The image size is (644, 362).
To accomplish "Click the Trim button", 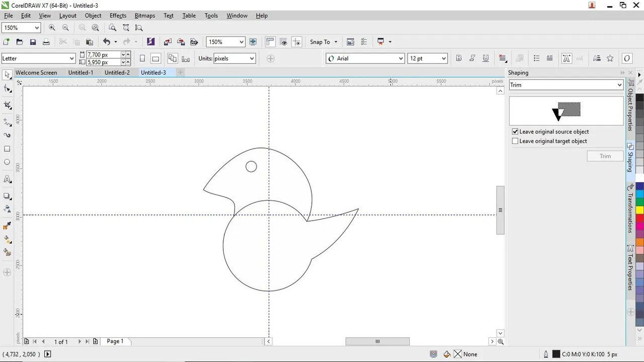I will [x=605, y=156].
